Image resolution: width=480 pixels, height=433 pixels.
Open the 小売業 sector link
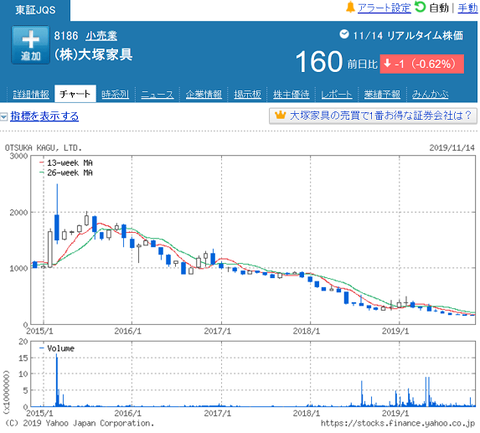(101, 36)
